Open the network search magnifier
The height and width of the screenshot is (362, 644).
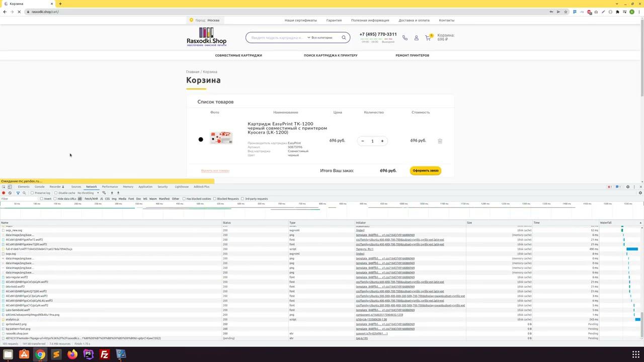coord(24,193)
